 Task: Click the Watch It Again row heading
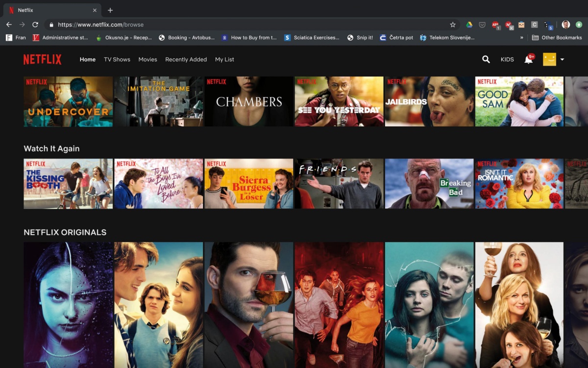51,149
